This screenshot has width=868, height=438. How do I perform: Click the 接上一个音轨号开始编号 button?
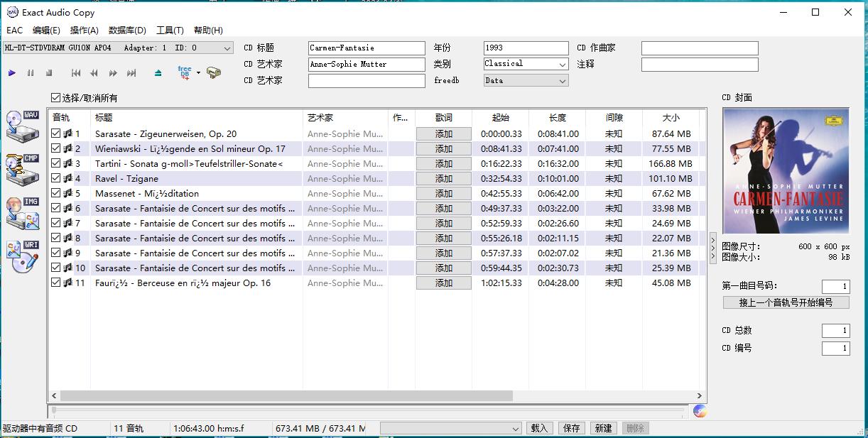786,302
